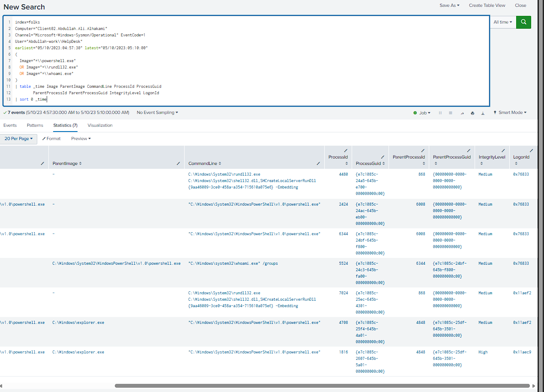Sort by ParentImage column arrows

pyautogui.click(x=81, y=164)
